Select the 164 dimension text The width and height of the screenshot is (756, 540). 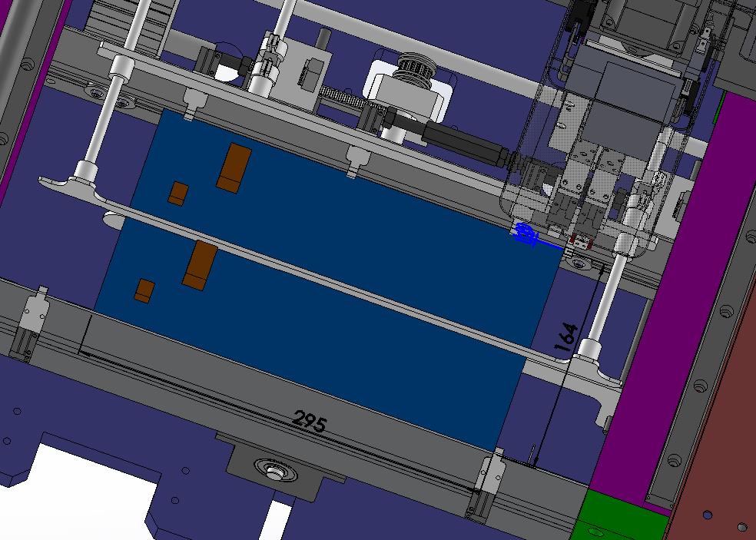(x=565, y=336)
